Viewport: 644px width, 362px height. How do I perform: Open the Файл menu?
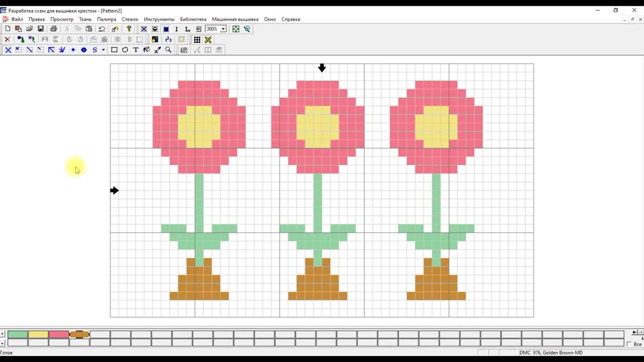tap(17, 19)
